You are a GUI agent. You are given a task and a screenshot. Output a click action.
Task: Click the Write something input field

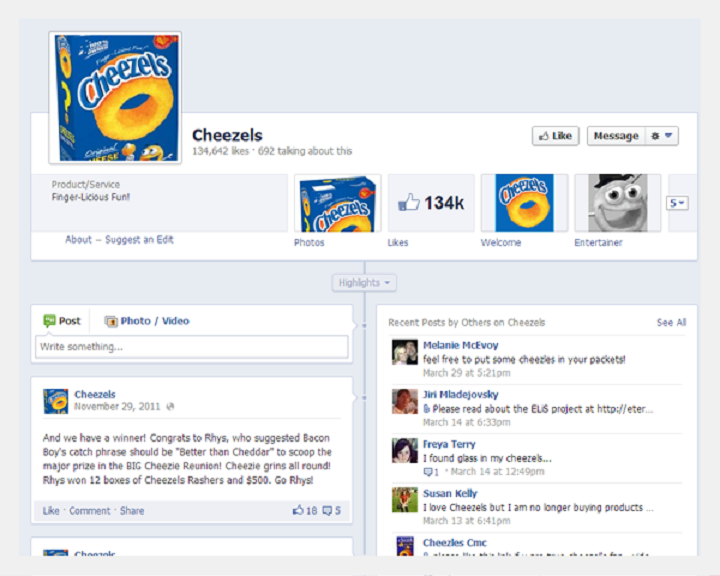(191, 347)
